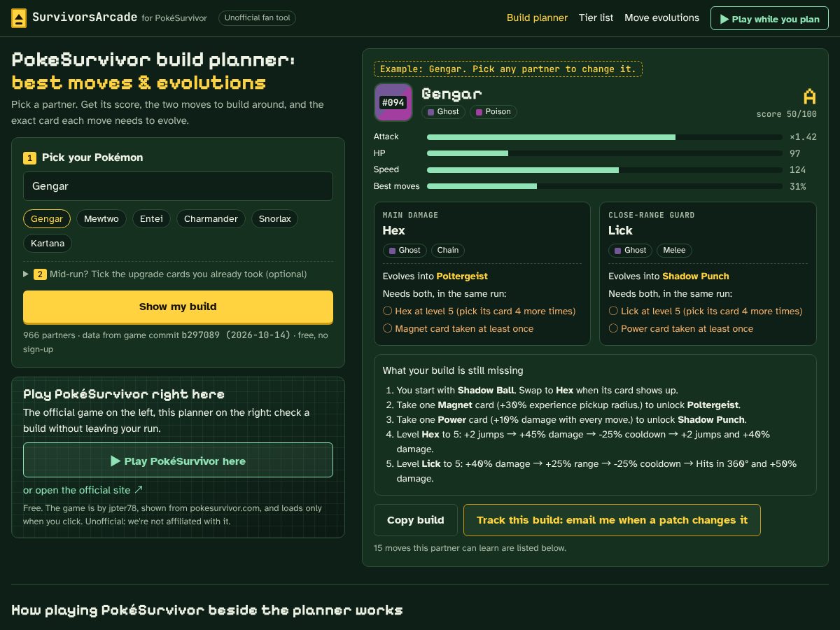Open the Build planner nav item
This screenshot has width=840, height=630.
537,17
